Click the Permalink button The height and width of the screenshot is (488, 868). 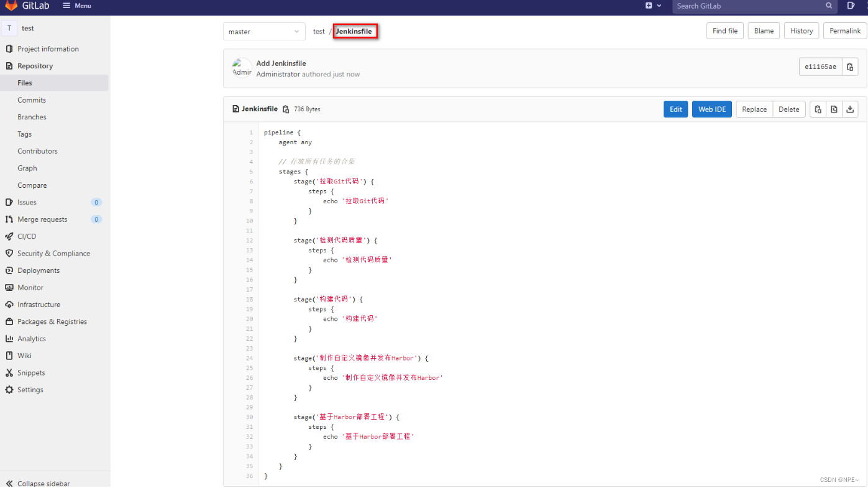click(845, 30)
